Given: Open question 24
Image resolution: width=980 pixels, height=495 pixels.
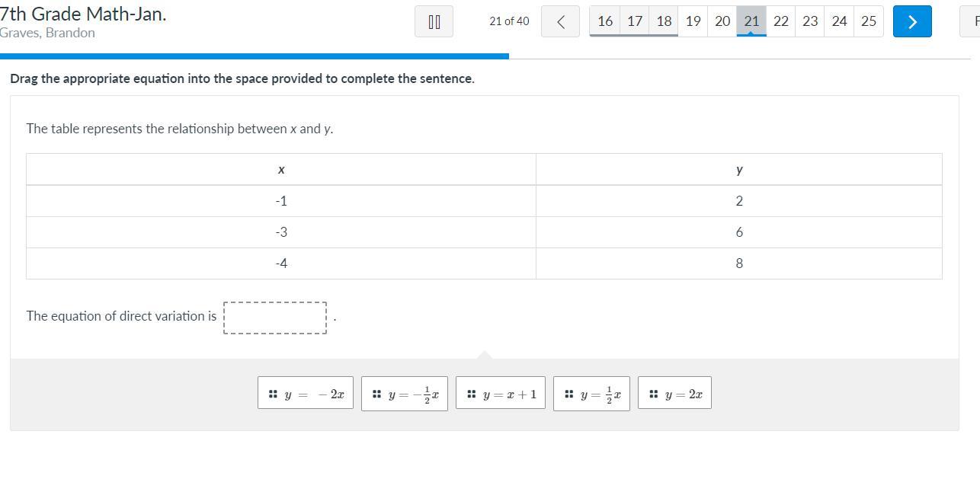Looking at the screenshot, I should point(839,21).
